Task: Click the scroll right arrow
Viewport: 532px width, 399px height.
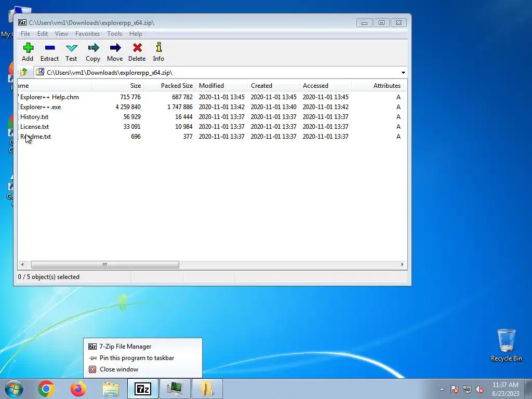Action: coord(403,264)
